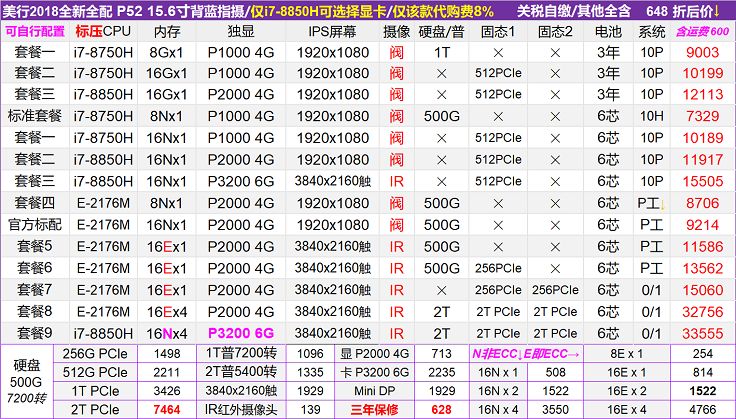The width and height of the screenshot is (736, 419).
Task: Select the 'IR红外摄像头' option cell
Action: pos(241,410)
